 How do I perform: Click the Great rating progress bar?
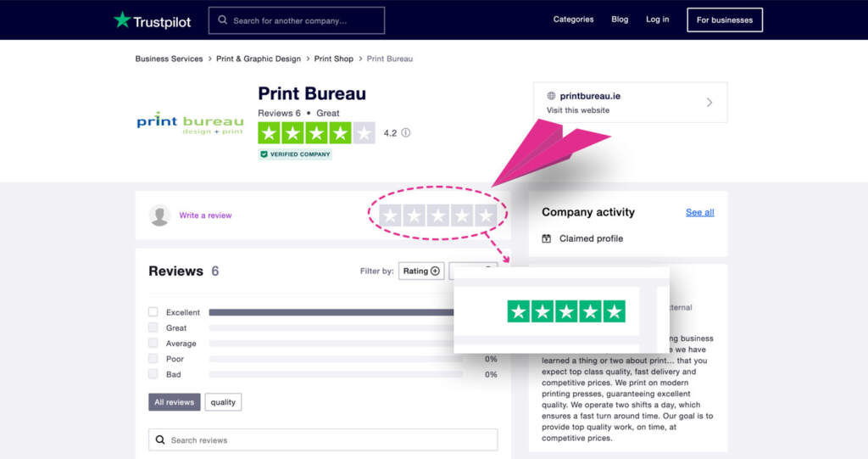click(x=331, y=328)
